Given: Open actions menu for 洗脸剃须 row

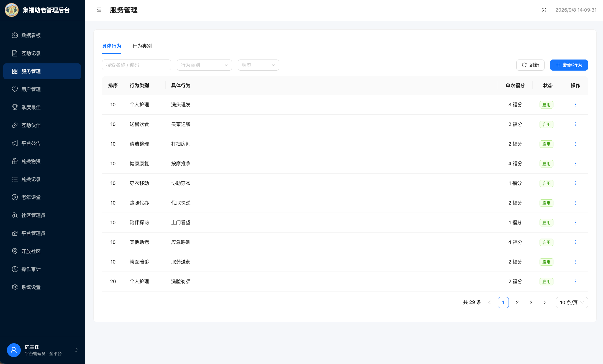Looking at the screenshot, I should pos(575,282).
